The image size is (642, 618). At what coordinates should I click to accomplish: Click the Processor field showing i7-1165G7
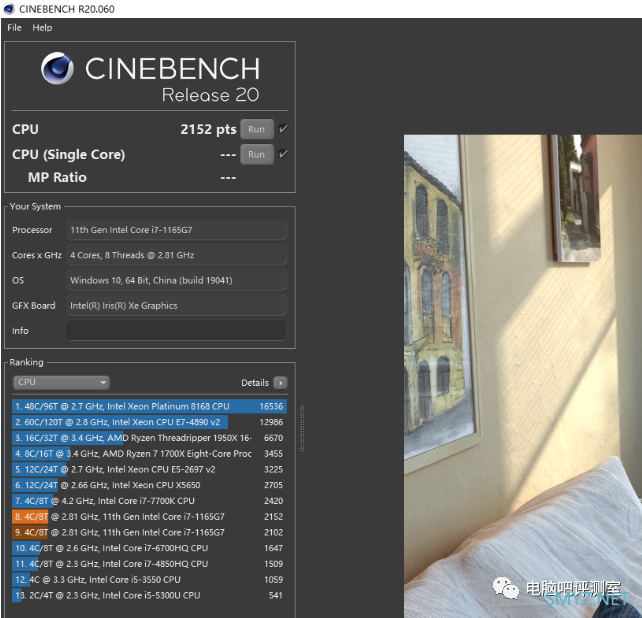(176, 230)
